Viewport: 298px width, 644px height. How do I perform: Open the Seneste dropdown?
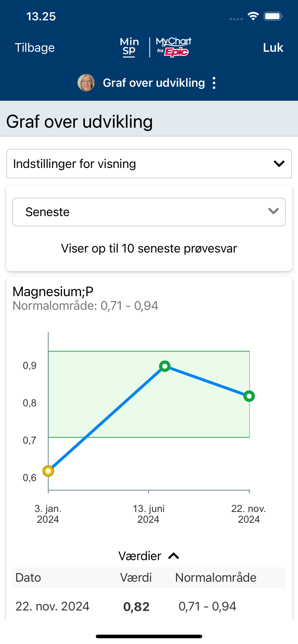(149, 212)
